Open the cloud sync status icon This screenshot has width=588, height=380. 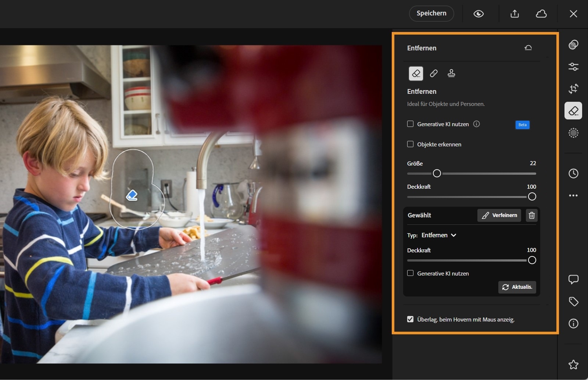pyautogui.click(x=541, y=14)
